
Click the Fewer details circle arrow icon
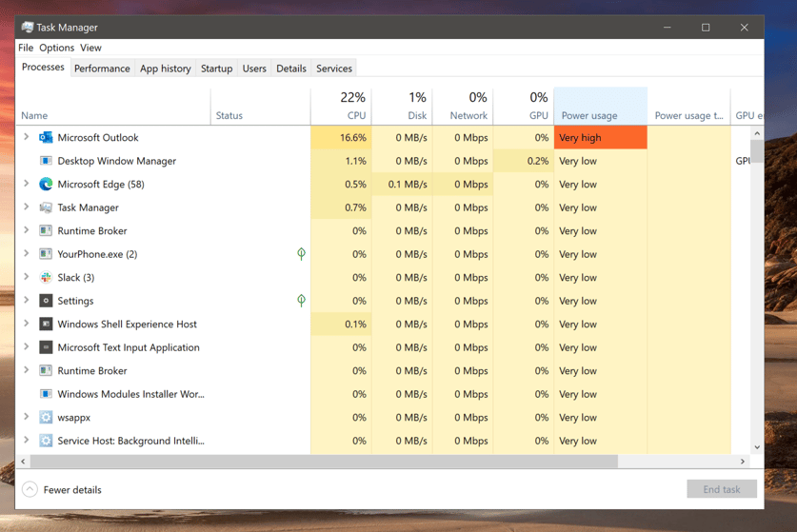click(x=30, y=489)
